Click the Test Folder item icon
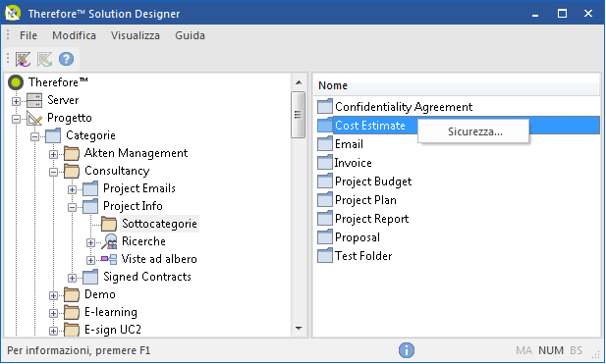Viewport: 606px width, 364px height. [325, 256]
